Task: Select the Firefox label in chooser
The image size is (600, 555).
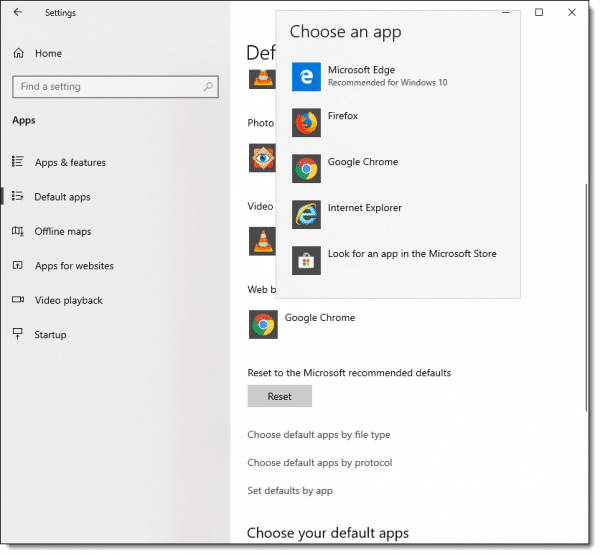Action: (x=343, y=116)
